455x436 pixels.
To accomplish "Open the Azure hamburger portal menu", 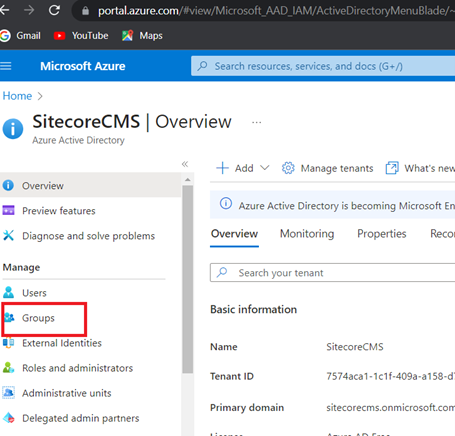I will pos(6,66).
